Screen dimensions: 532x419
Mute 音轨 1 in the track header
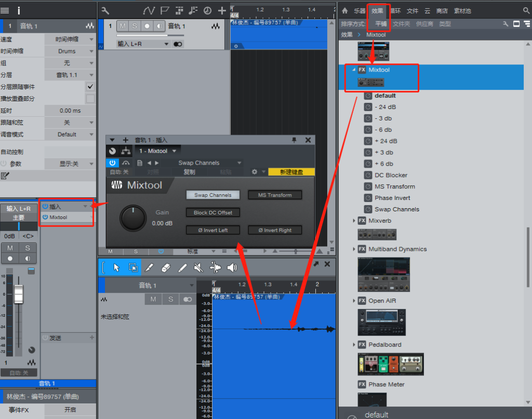(x=123, y=26)
